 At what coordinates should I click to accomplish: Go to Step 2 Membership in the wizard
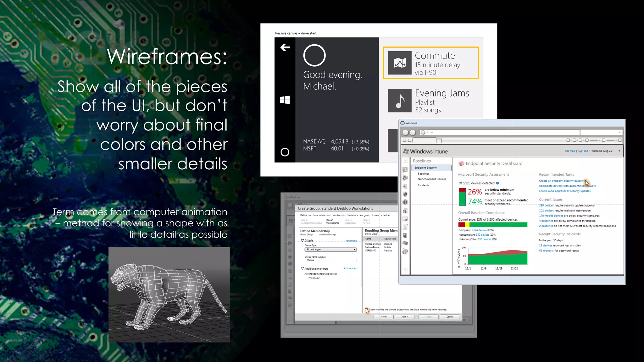click(x=332, y=222)
